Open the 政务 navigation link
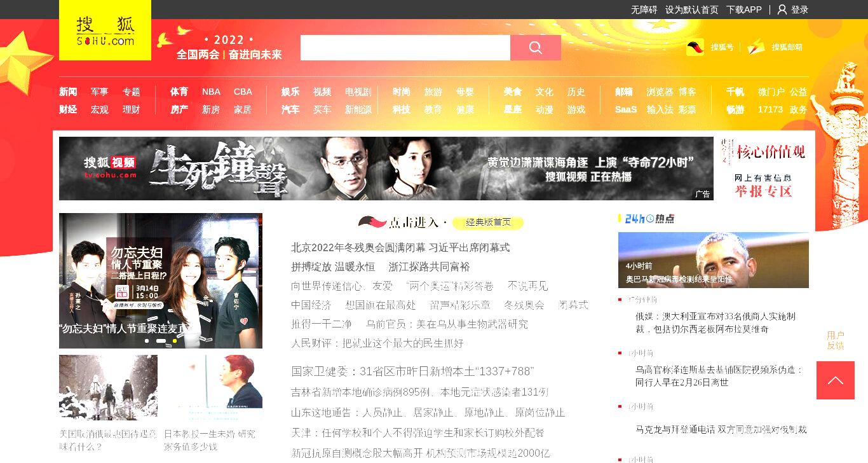Viewport: 868px width, 463px height. [x=799, y=109]
